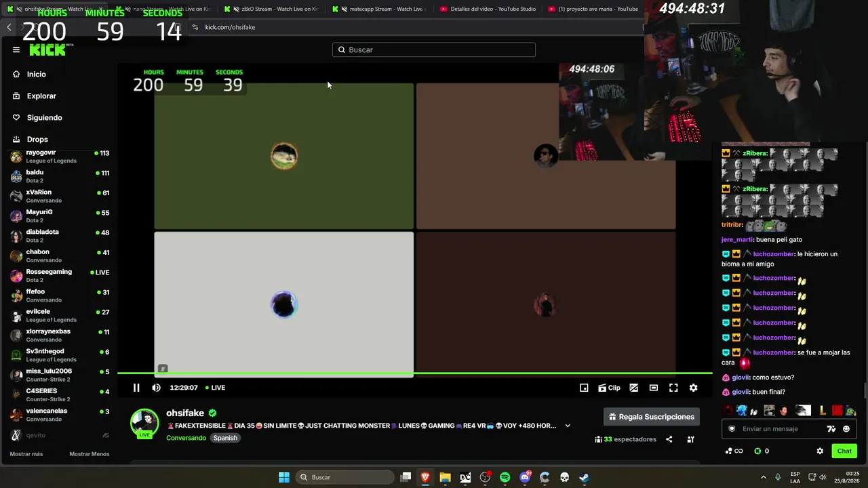Open chat settings gear
The width and height of the screenshot is (868, 488).
click(x=820, y=451)
